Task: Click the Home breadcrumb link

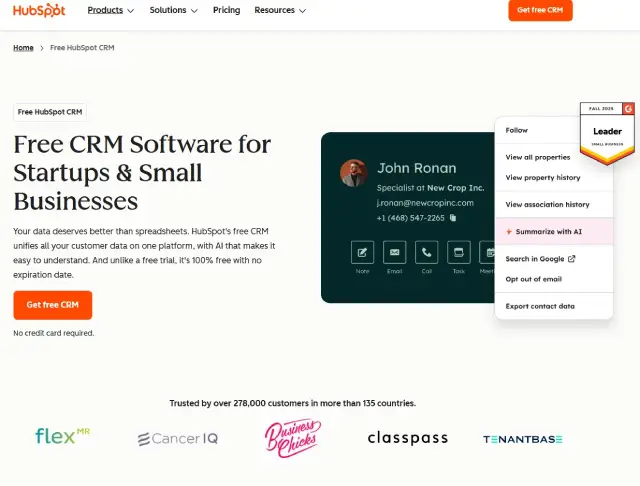Action: 23,47
